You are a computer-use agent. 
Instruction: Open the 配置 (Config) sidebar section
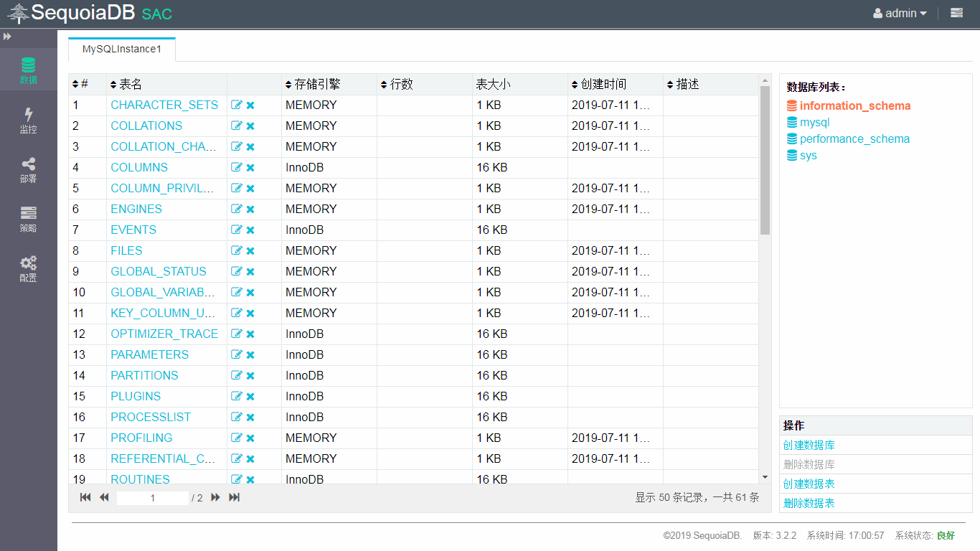click(x=28, y=268)
